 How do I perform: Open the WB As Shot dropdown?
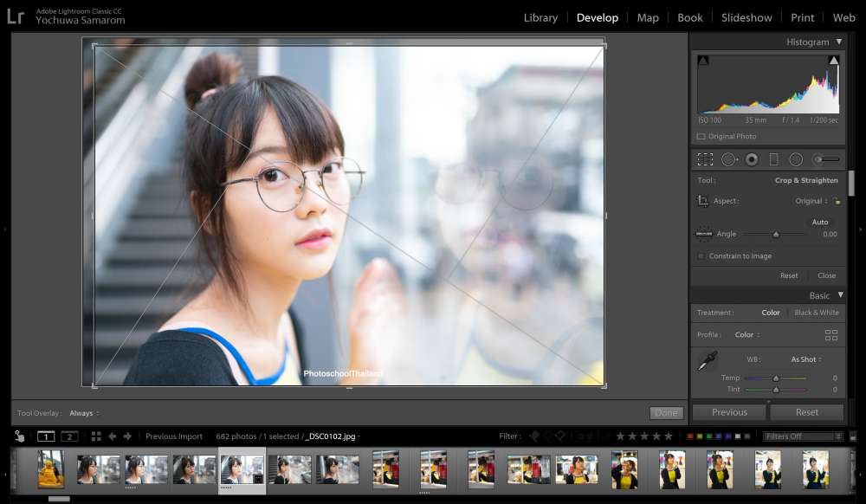(806, 359)
